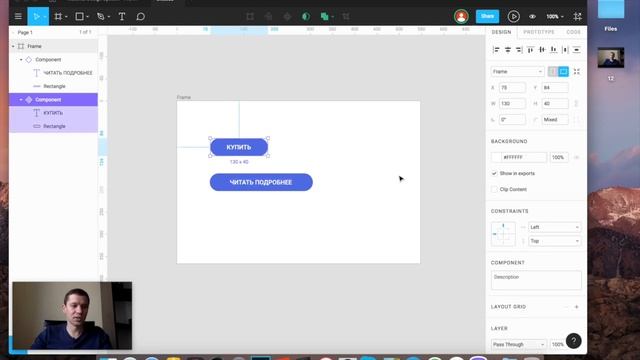Click independent corner radius icon
The width and height of the screenshot is (640, 360).
(x=576, y=120)
